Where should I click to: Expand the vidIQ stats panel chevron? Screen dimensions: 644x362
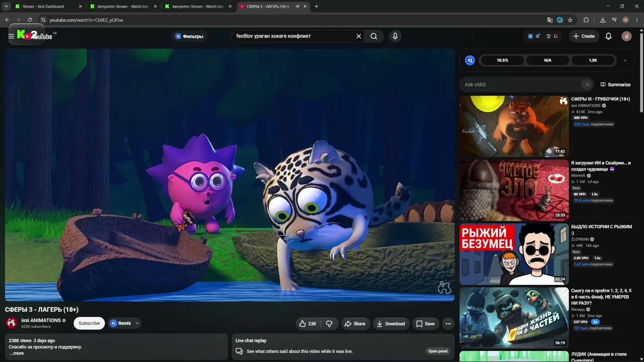click(x=625, y=60)
